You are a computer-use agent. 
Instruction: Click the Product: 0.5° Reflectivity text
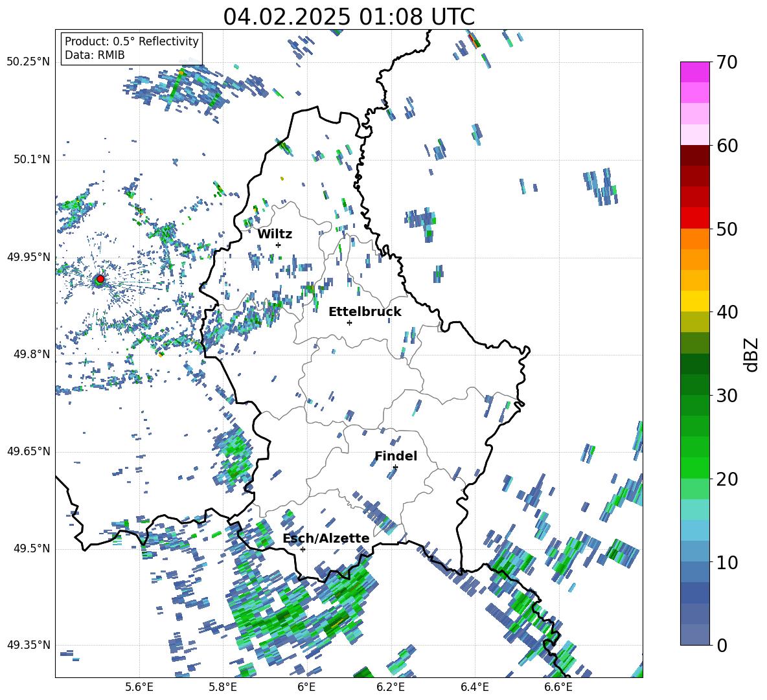(x=132, y=41)
